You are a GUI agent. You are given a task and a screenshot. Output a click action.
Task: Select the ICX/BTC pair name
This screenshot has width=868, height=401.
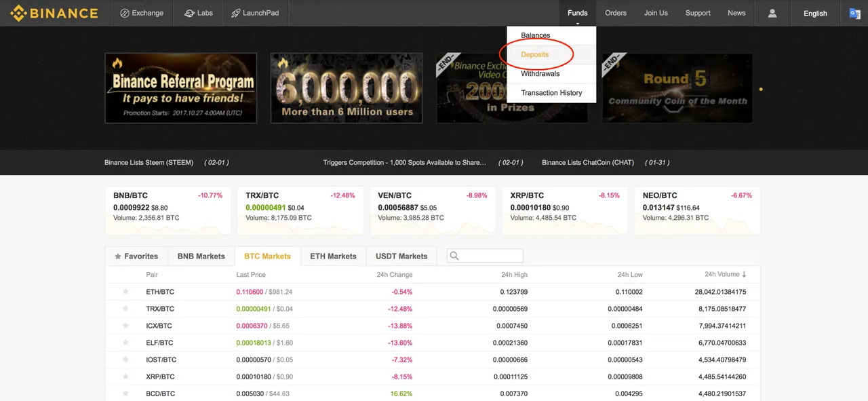160,326
